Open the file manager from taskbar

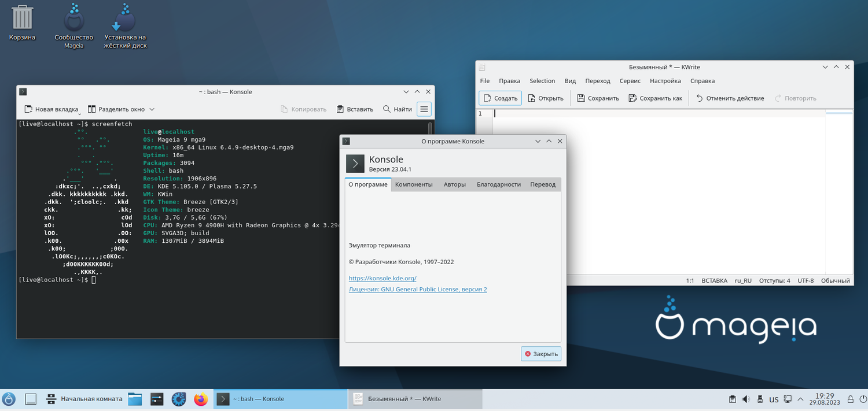point(135,399)
